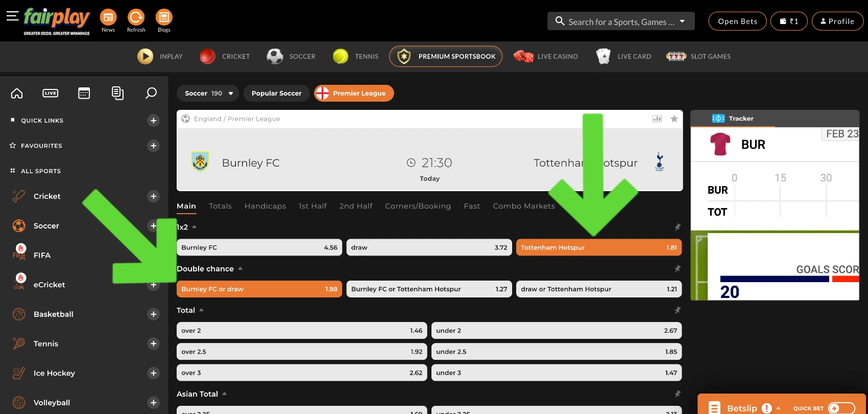The image size is (868, 414).
Task: Switch to the Corners/Booking tab
Action: click(x=418, y=206)
